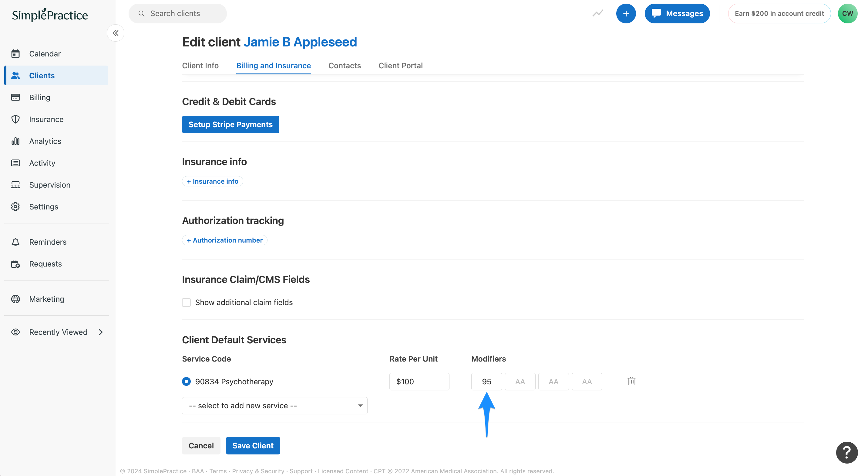Open the Calendar sidebar icon
Screen dimensions: 868x476
click(x=15, y=54)
